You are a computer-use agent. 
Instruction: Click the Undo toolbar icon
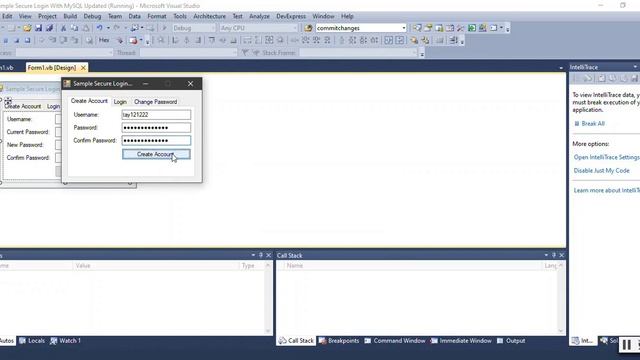point(99,28)
